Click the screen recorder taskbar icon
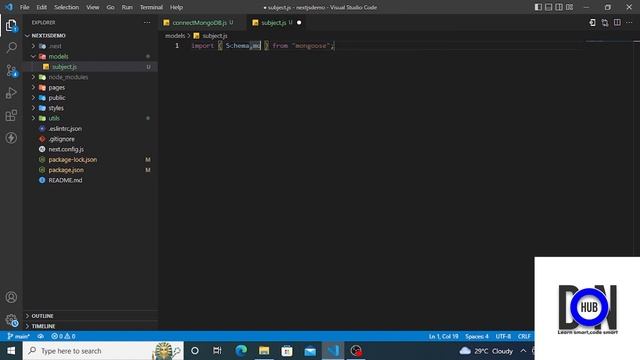 (356, 351)
